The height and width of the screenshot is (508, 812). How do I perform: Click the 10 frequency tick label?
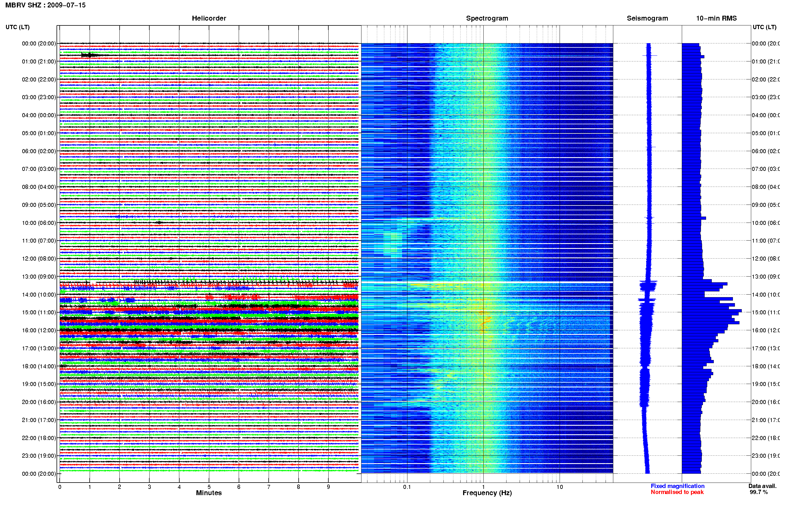(560, 487)
